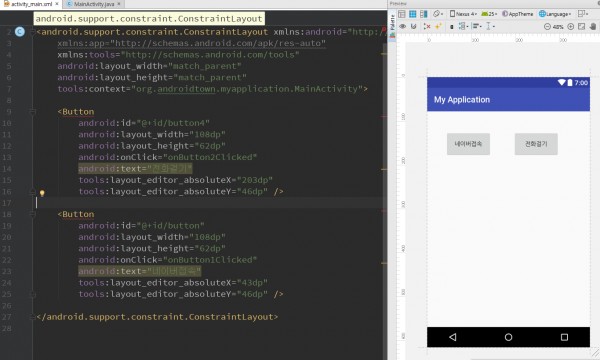Click the onButton1Clicked attribute line
The height and width of the screenshot is (360, 600).
tap(168, 260)
